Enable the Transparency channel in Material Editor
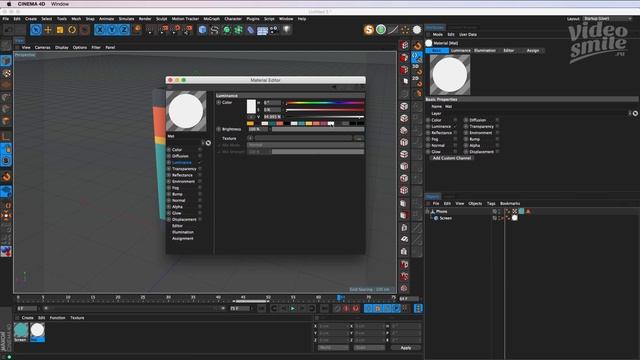640x360 pixels. [200, 169]
